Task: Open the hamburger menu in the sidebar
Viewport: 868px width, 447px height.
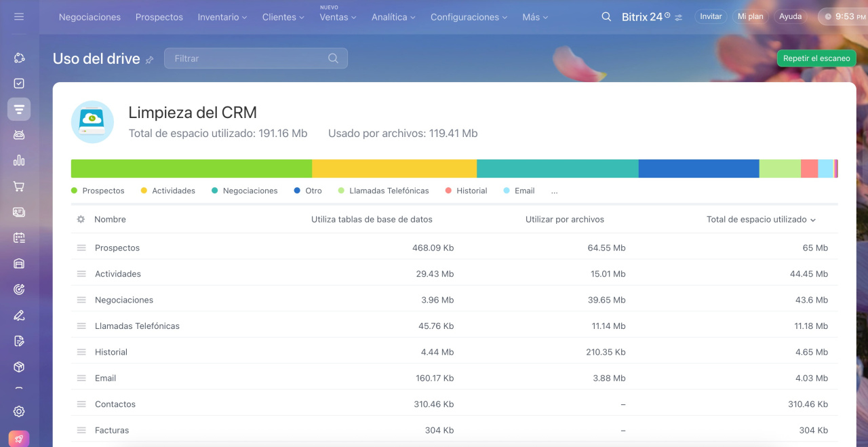Action: [x=19, y=17]
